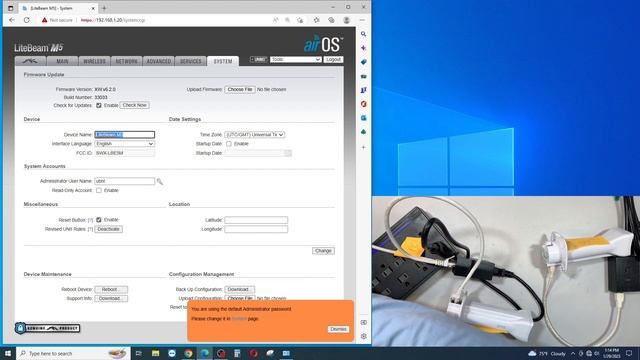Open the ADVANCED tab
The height and width of the screenshot is (360, 640).
point(159,61)
